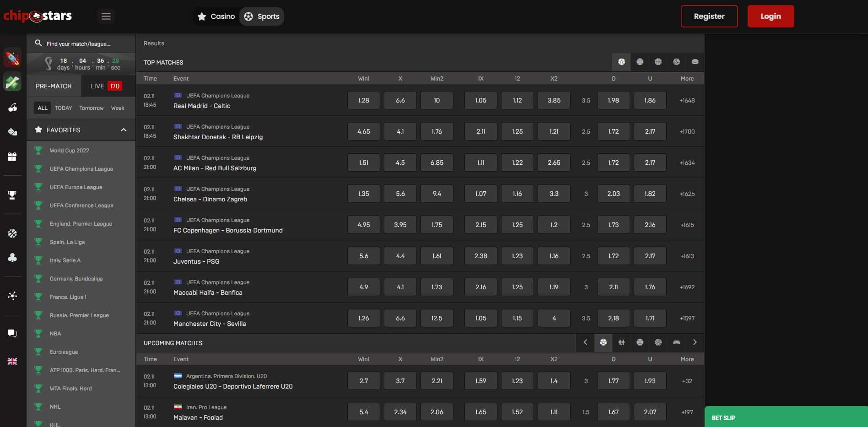Switch to the LIVE matches toggle
Viewport: 868px width, 427px height.
(106, 86)
